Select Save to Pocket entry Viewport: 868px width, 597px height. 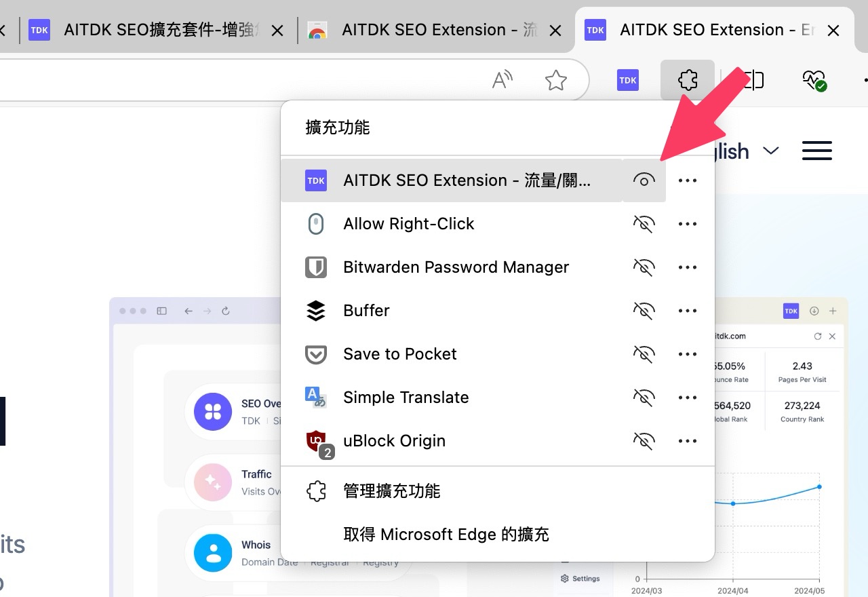452,354
